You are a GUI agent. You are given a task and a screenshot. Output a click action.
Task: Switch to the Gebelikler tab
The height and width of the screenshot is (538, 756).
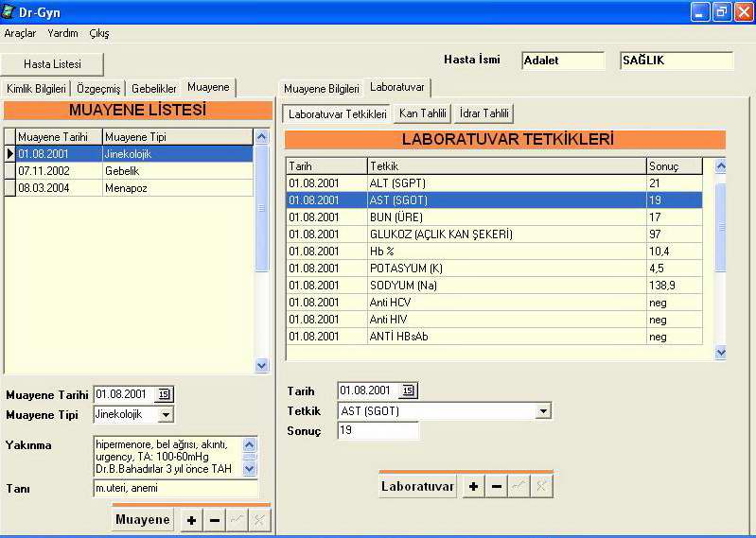coord(154,88)
